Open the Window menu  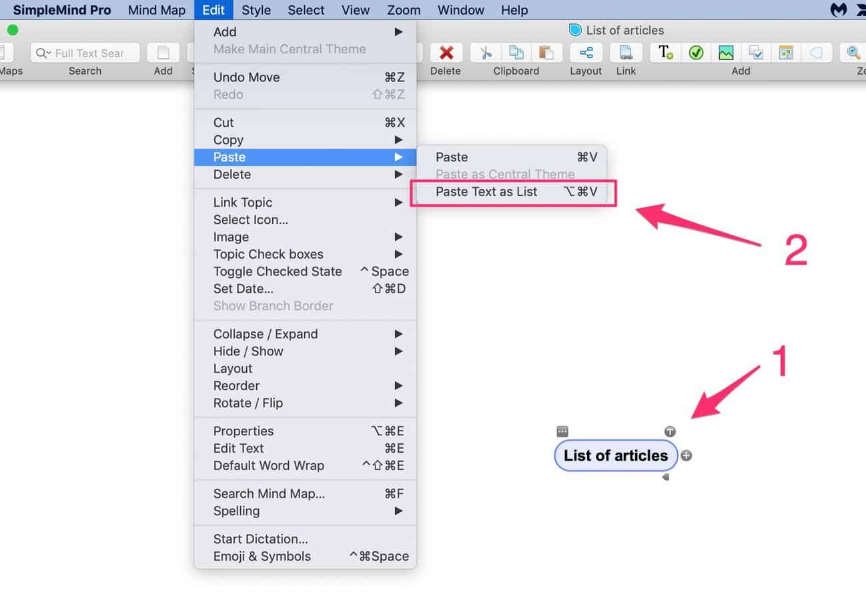(x=461, y=10)
